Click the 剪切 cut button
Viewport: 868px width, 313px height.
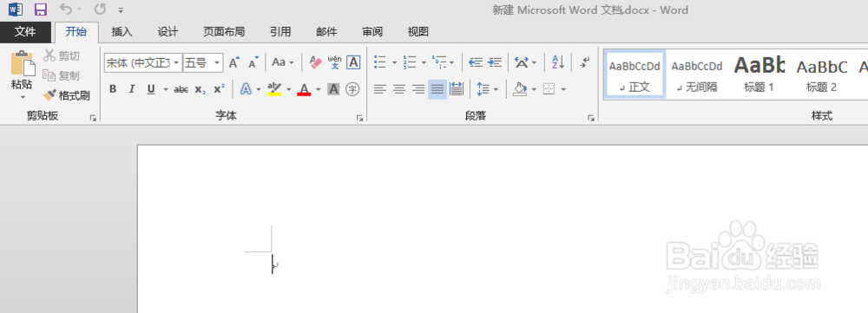tap(62, 55)
